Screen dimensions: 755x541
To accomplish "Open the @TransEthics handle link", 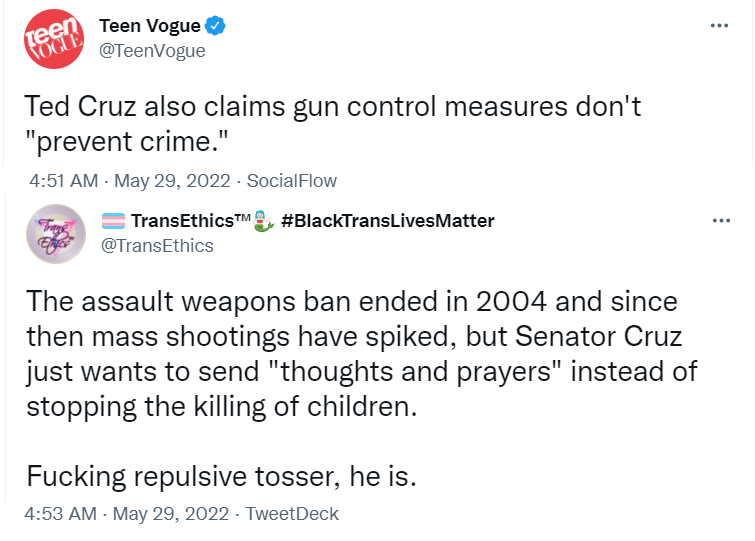I will (x=157, y=246).
